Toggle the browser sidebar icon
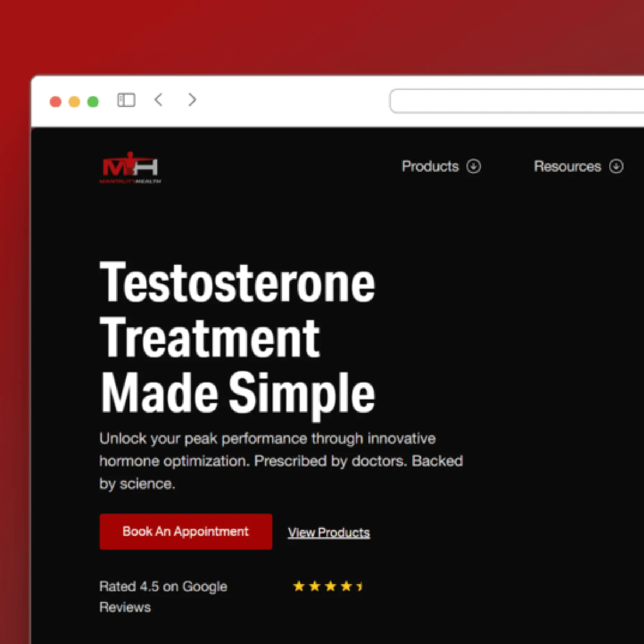Viewport: 644px width, 644px height. tap(126, 100)
